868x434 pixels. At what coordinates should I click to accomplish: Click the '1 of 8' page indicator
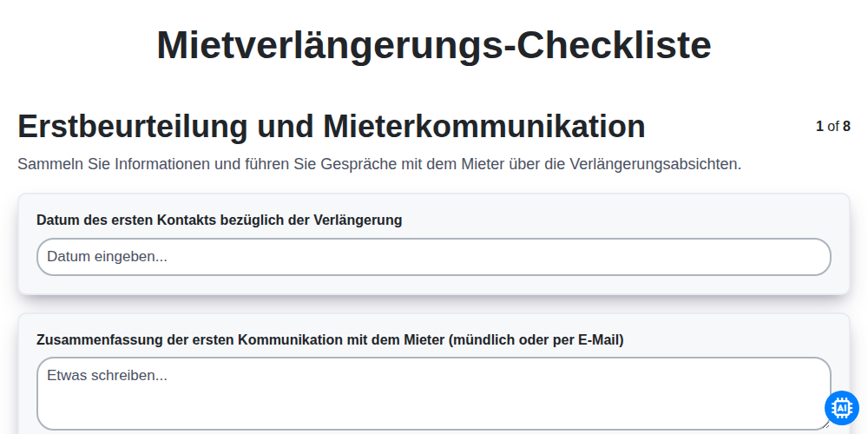pos(833,126)
